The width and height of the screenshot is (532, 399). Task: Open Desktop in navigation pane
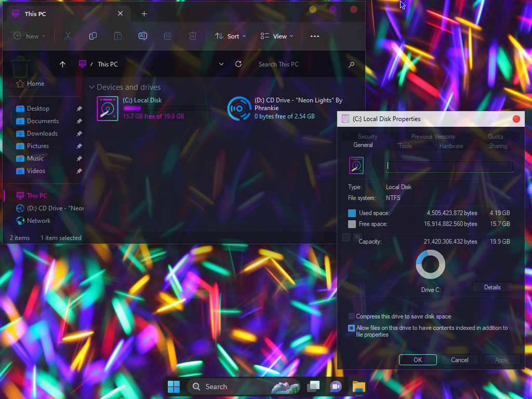[38, 109]
